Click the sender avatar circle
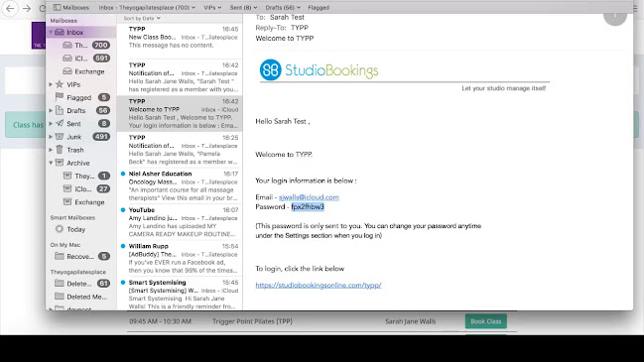644x362 pixels. coord(615,17)
